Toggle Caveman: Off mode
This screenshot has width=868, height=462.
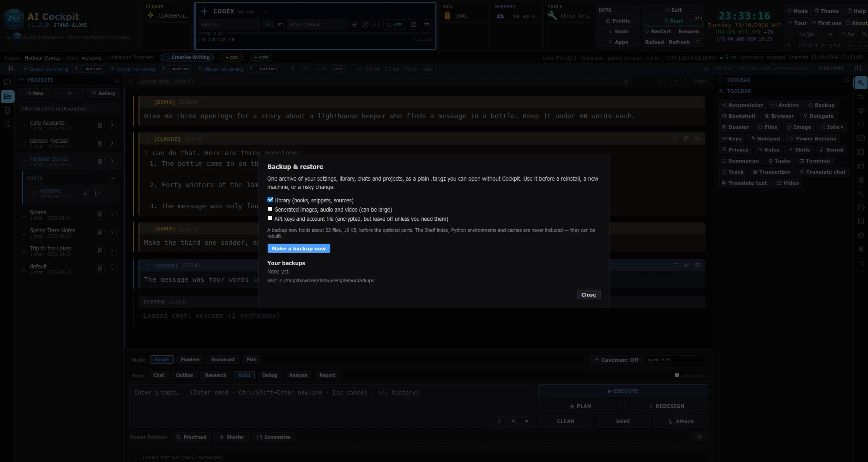click(x=616, y=360)
